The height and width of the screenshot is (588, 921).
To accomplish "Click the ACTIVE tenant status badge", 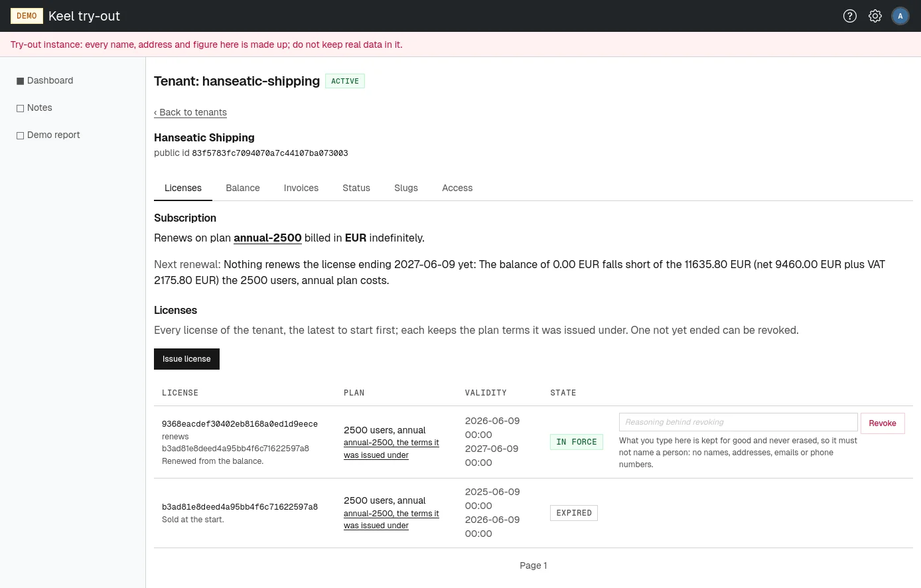I will pos(345,81).
